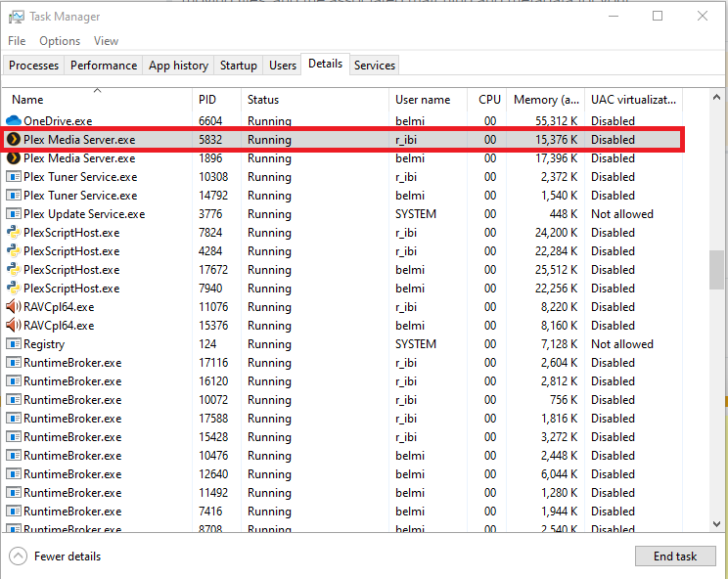Click PID cell 17672
Viewport: 728px width, 579px height.
click(213, 270)
